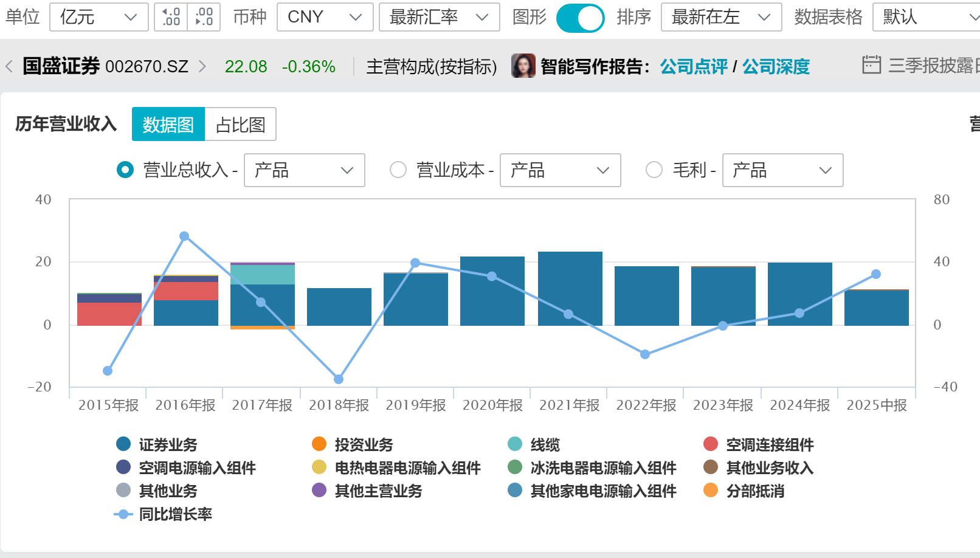Open the CNY currency dropdown
980x558 pixels.
(324, 17)
